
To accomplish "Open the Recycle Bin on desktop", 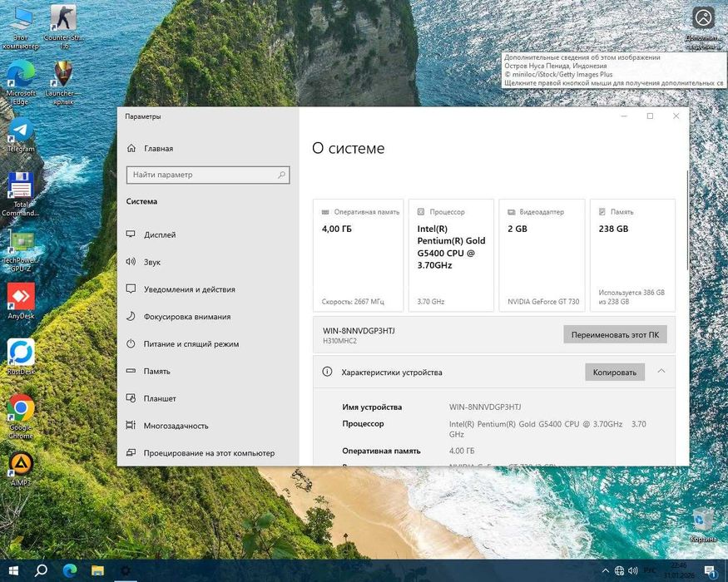I will pyautogui.click(x=703, y=525).
